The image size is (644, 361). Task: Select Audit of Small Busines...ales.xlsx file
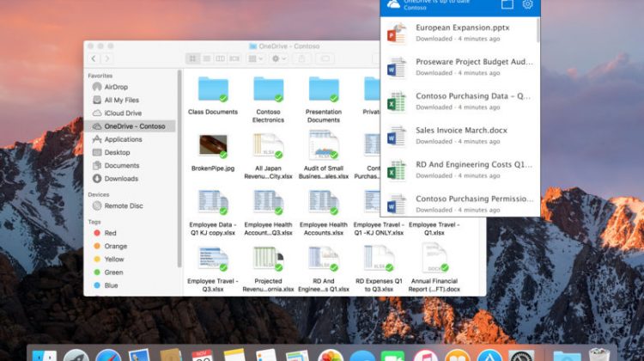(x=324, y=156)
